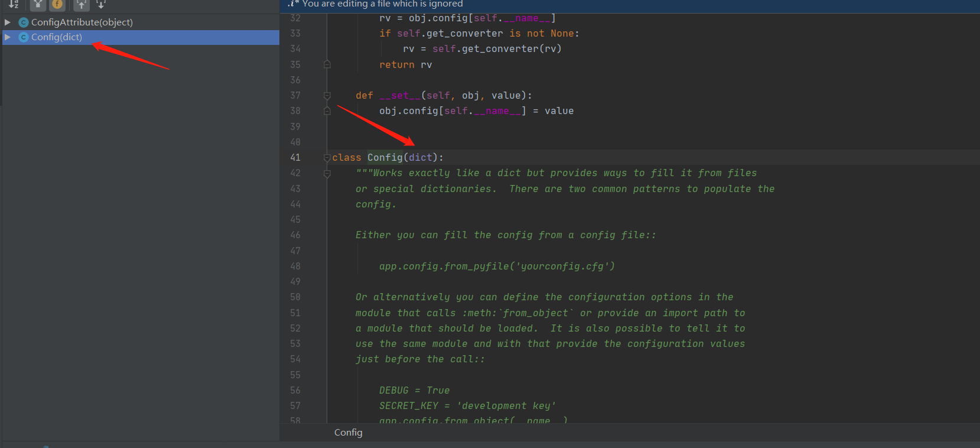Image resolution: width=980 pixels, height=448 pixels.
Task: Click line number 37 in the gutter
Action: pos(295,95)
